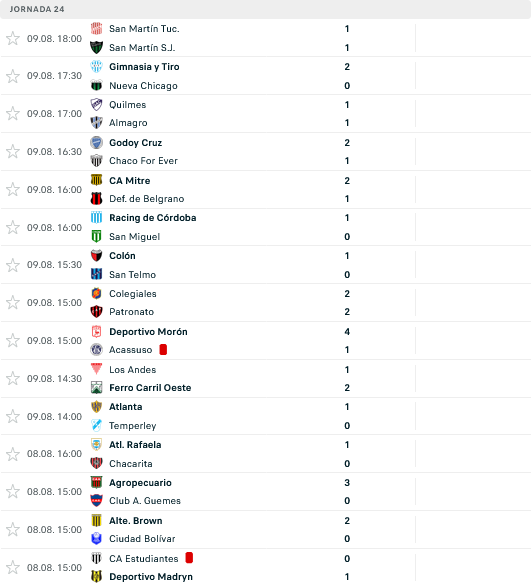Click the Colón team crest
This screenshot has height=585, width=531.
pos(96,256)
